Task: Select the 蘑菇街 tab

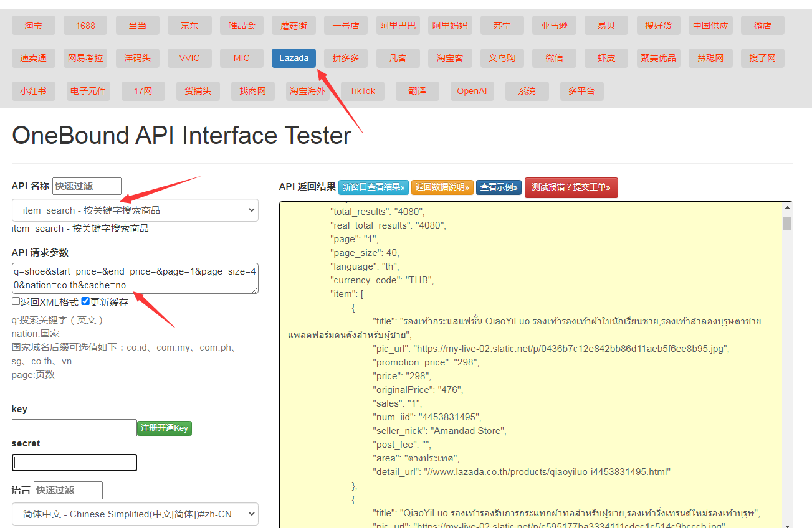Action: [294, 26]
